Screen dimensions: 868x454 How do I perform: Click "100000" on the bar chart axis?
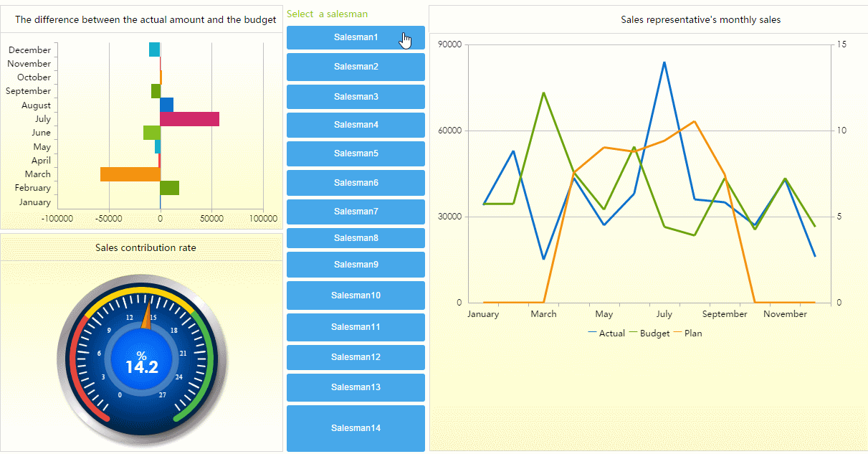pyautogui.click(x=263, y=218)
